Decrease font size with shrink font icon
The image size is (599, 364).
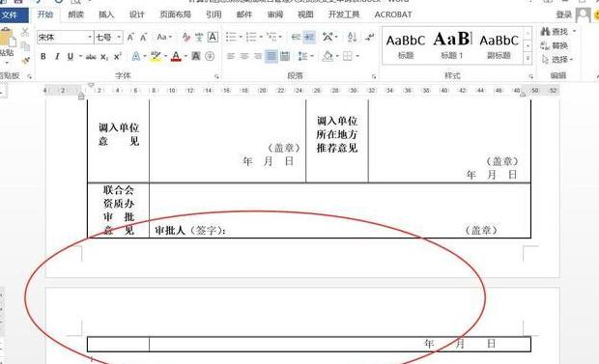[144, 37]
